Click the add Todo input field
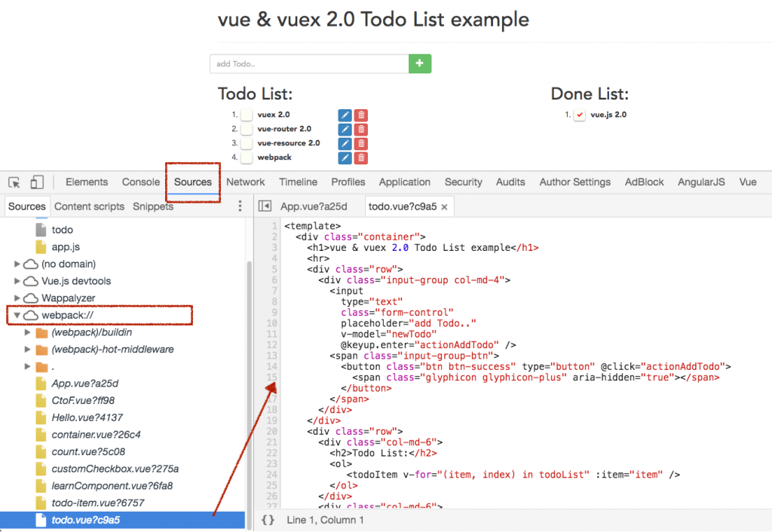Viewport: 772px width, 532px height. 309,64
